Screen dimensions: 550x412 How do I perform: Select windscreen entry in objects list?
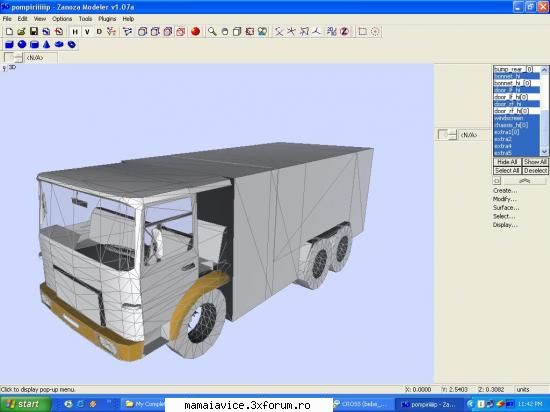pyautogui.click(x=516, y=118)
